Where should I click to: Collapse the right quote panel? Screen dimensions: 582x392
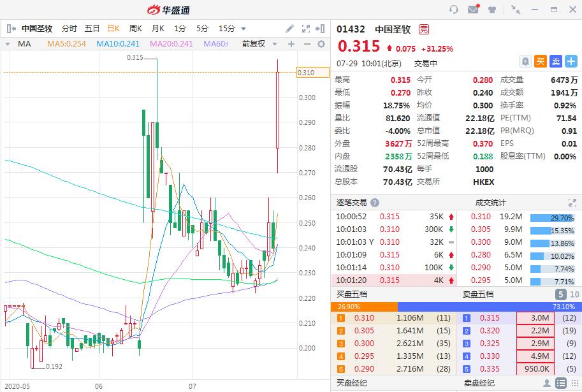coord(320,29)
